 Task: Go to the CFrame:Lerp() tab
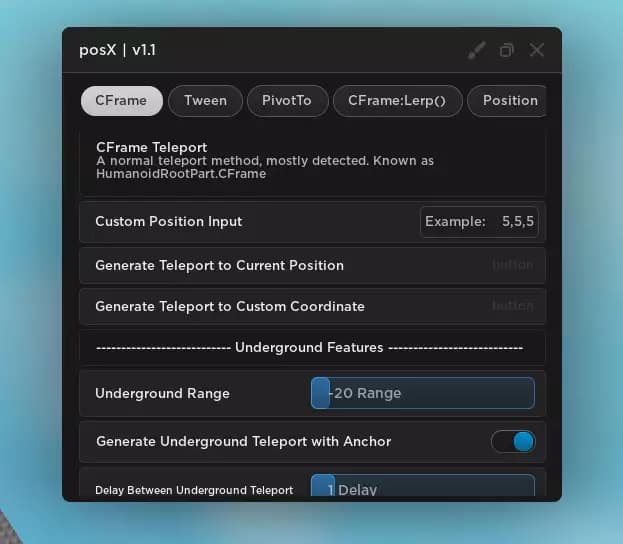(x=398, y=100)
